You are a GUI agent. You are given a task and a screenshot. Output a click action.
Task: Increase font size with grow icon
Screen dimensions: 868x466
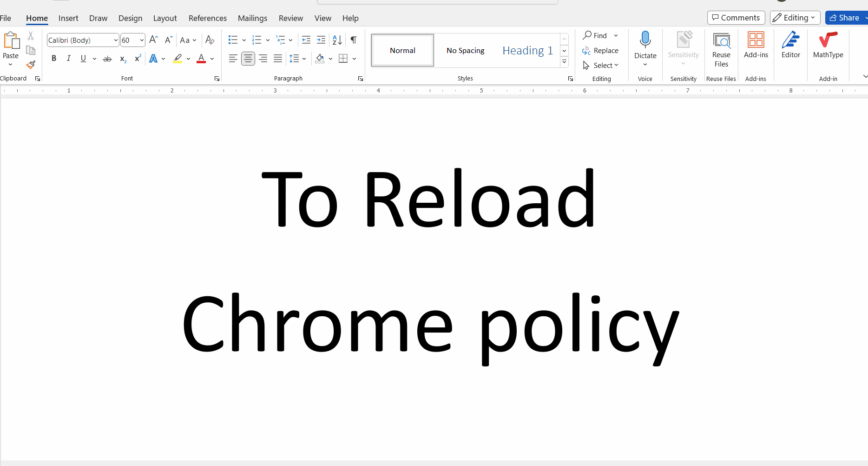point(154,40)
